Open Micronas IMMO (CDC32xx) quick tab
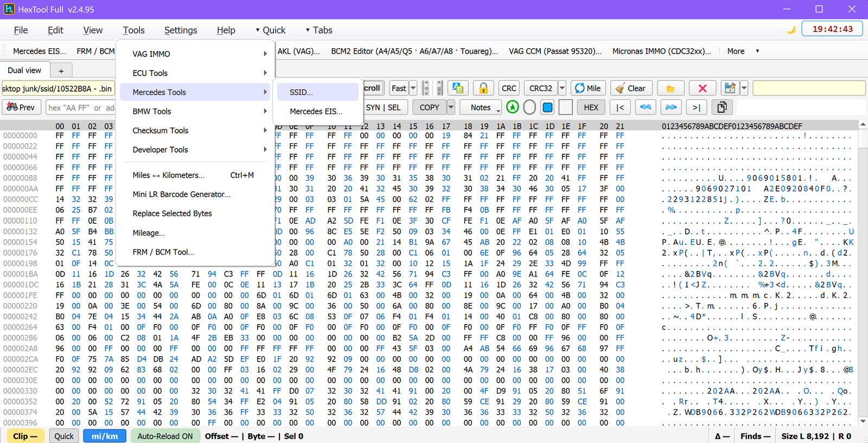Screen dimensions: 868x443 tap(661, 51)
